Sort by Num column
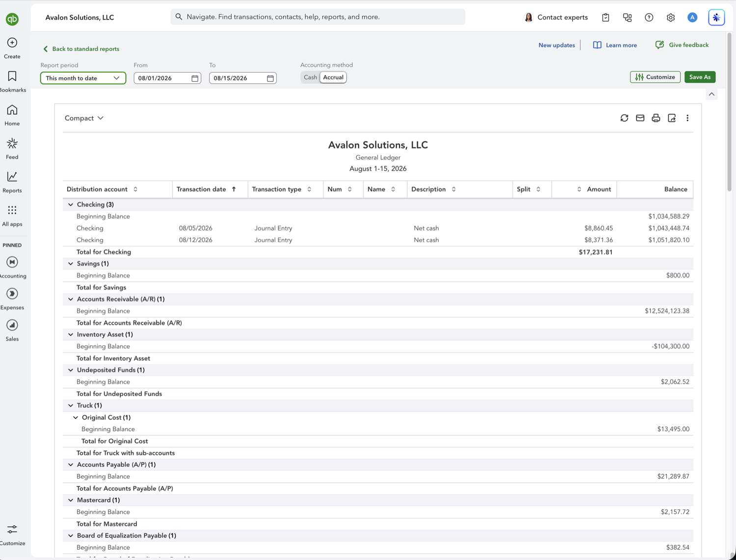The image size is (736, 560). point(350,189)
